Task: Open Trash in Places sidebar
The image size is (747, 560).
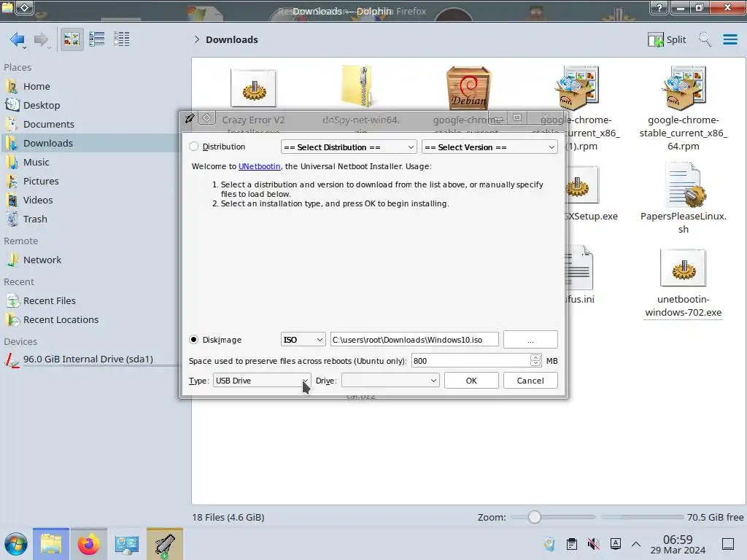Action: coord(35,219)
